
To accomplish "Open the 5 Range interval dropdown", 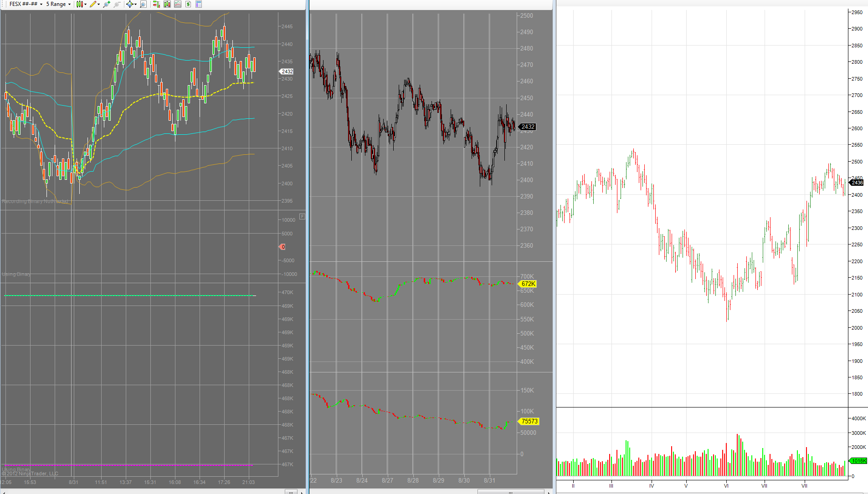I will 58,4.
